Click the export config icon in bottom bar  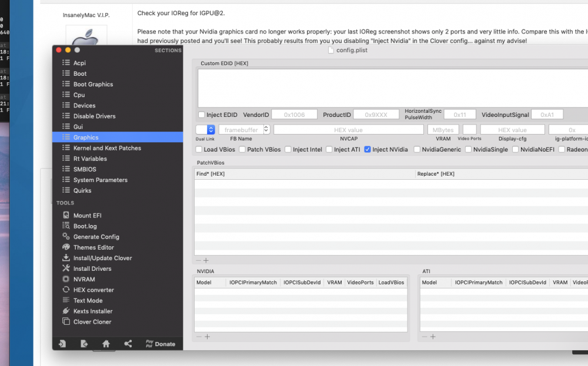point(84,344)
